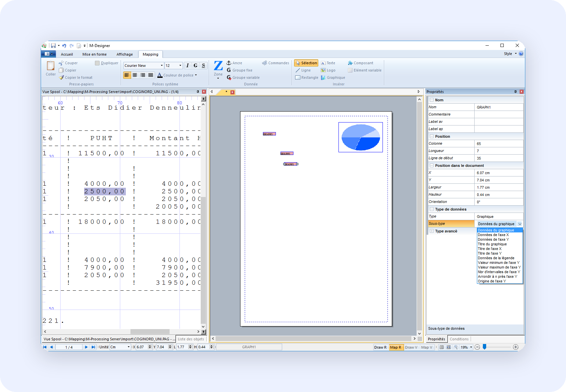Insert a Composant element
The height and width of the screenshot is (392, 566).
[360, 63]
